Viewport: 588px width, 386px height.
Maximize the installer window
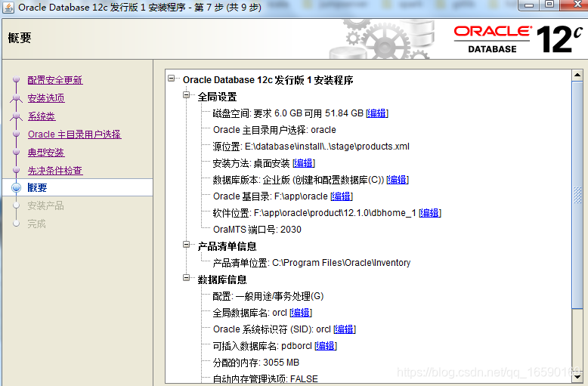pyautogui.click(x=549, y=5)
